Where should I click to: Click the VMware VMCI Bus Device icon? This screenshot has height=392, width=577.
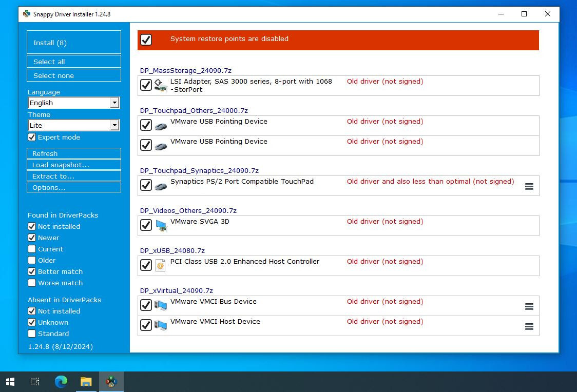161,305
